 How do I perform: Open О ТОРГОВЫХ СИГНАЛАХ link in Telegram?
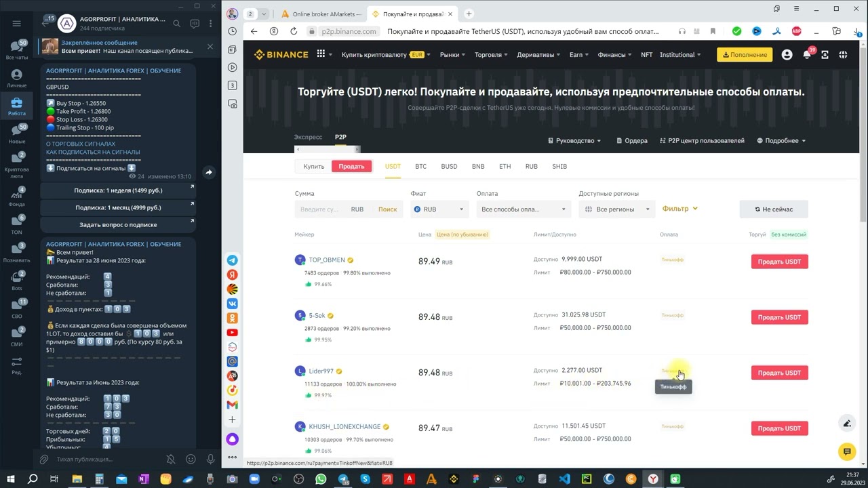tap(81, 144)
